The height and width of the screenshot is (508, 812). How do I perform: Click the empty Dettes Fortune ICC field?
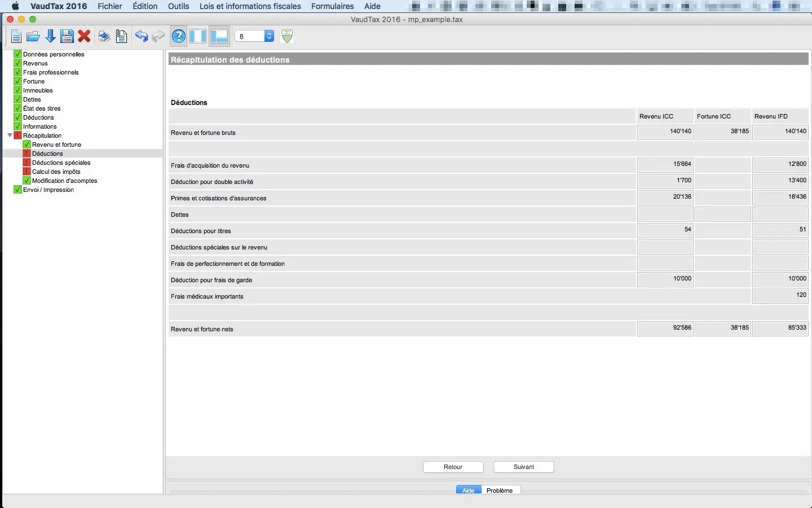723,214
